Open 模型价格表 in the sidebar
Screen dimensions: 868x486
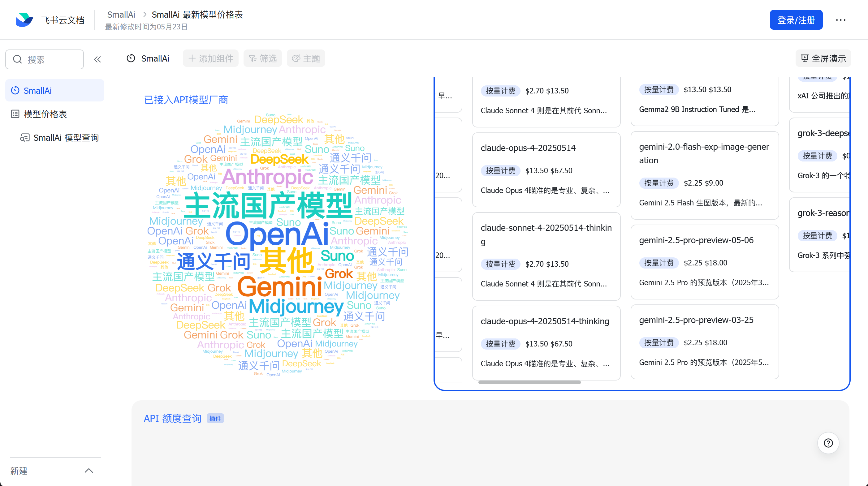pyautogui.click(x=54, y=114)
